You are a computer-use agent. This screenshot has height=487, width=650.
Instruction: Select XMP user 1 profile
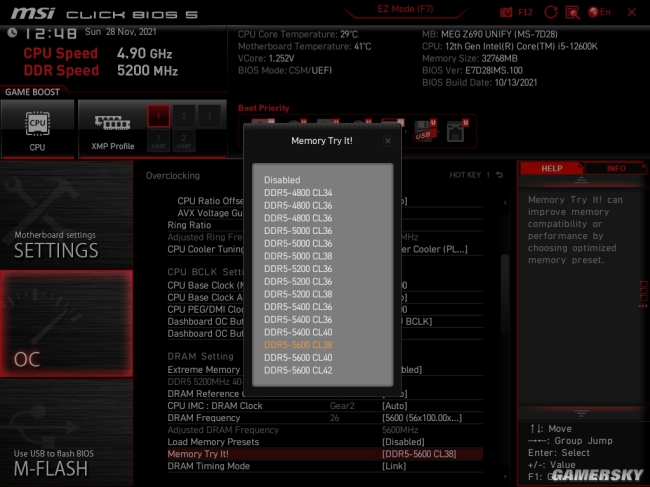(158, 141)
